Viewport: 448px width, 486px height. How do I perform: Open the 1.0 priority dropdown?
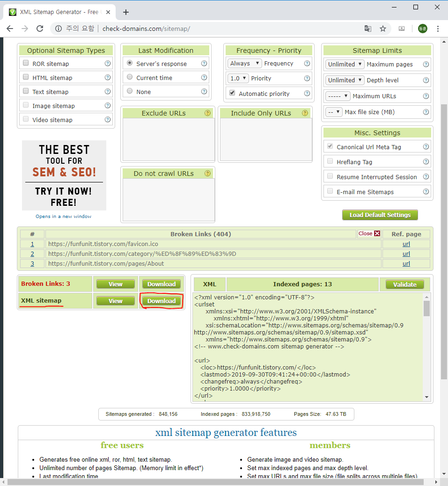click(x=238, y=78)
